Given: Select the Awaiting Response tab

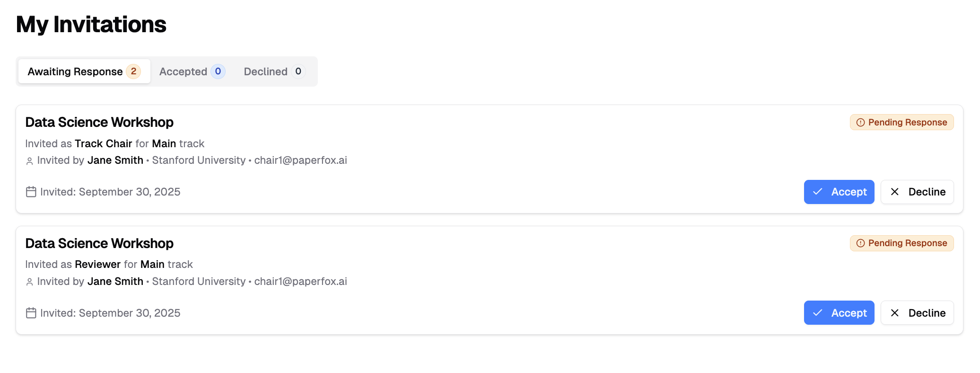Looking at the screenshot, I should tap(84, 71).
